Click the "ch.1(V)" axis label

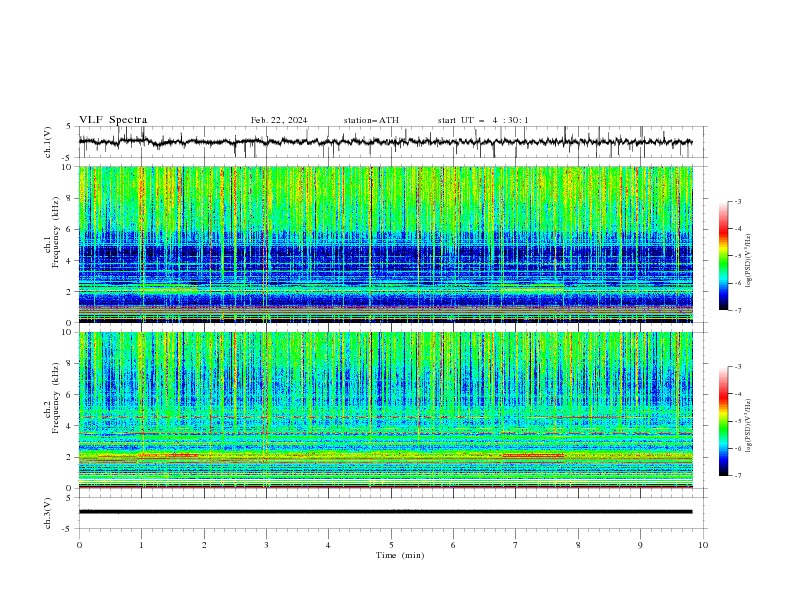48,142
